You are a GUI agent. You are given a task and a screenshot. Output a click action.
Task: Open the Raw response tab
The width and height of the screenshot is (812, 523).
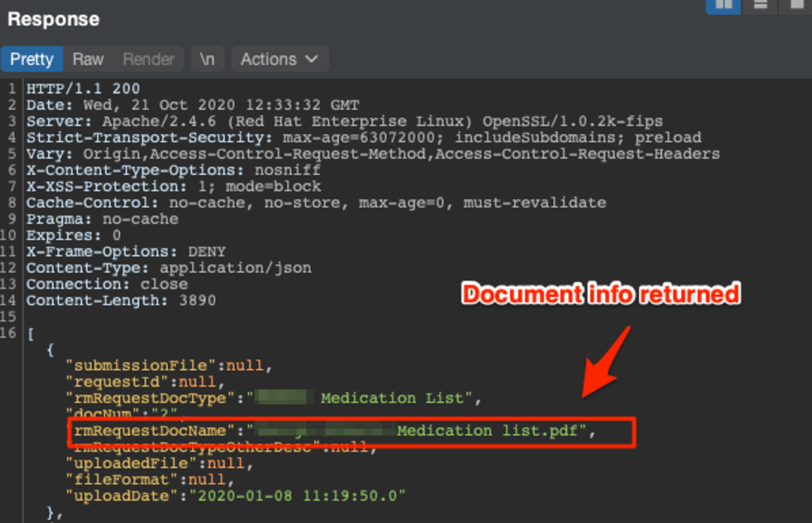coord(88,60)
